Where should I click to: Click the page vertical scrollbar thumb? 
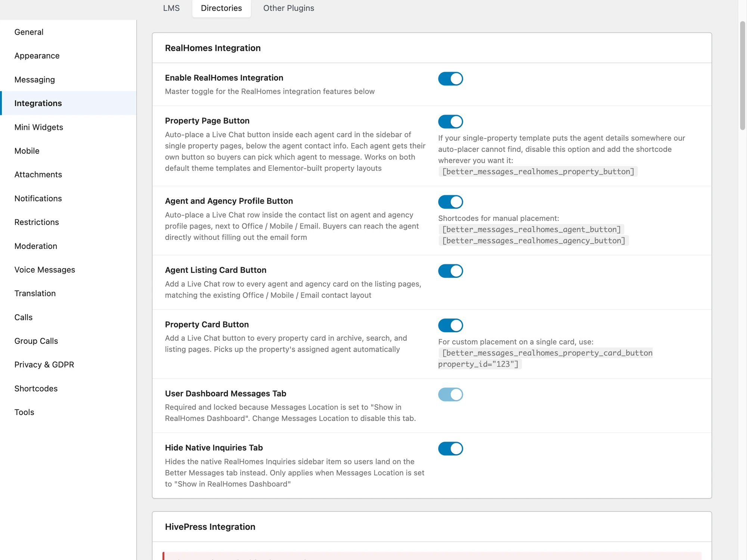tap(743, 76)
